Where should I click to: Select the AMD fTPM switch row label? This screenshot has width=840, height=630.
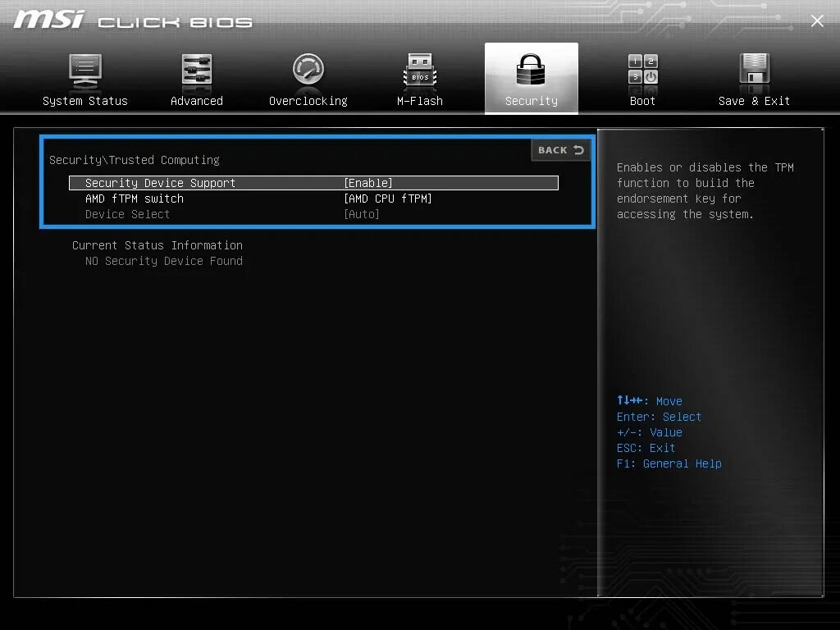click(135, 199)
